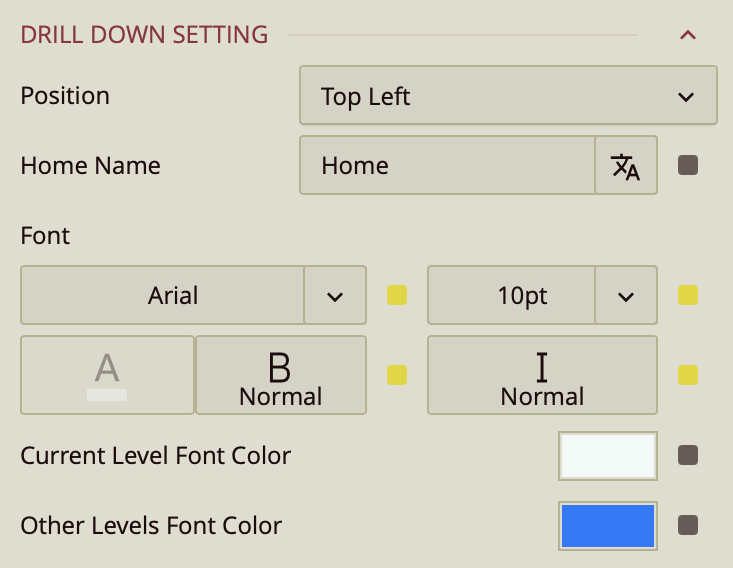Click gray square beside Current Level color
Viewport: 733px width, 568px height.
click(x=688, y=456)
